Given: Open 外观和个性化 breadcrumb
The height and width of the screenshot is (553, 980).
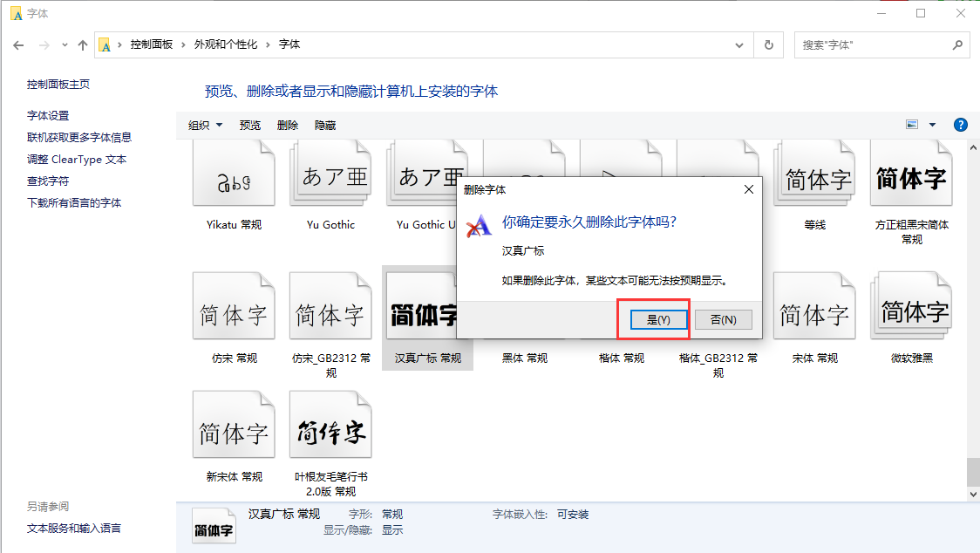Looking at the screenshot, I should coord(226,44).
